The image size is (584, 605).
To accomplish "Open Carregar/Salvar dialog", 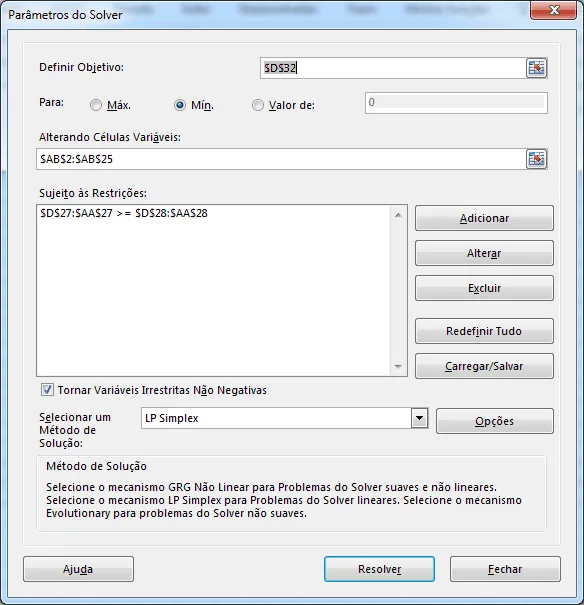I will click(484, 366).
